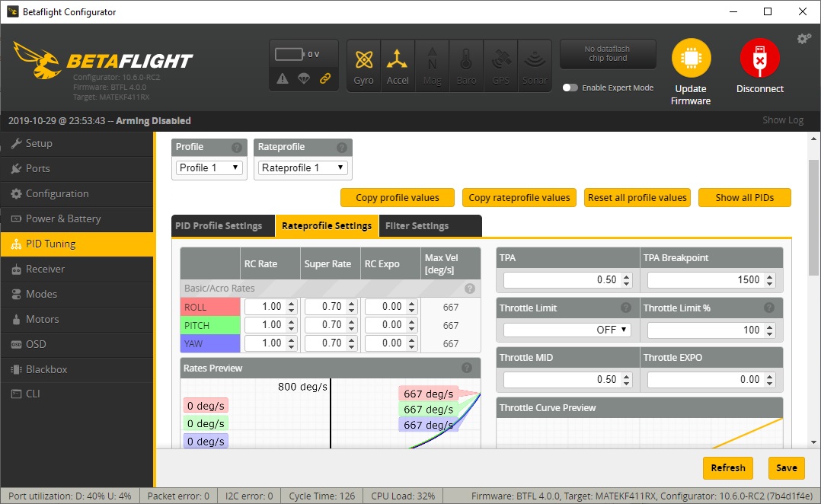Open help for Throttle Limit
This screenshot has width=821, height=504.
pos(626,308)
